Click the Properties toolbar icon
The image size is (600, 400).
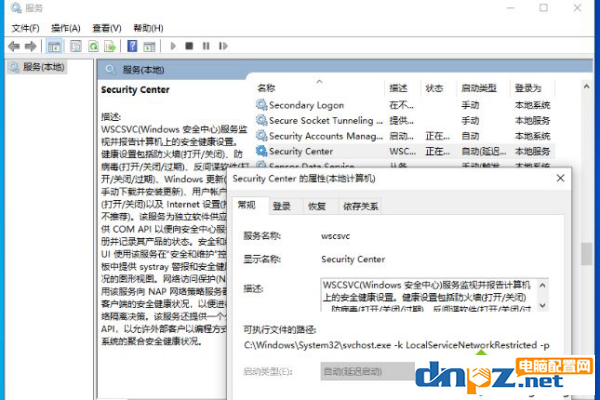click(x=76, y=46)
